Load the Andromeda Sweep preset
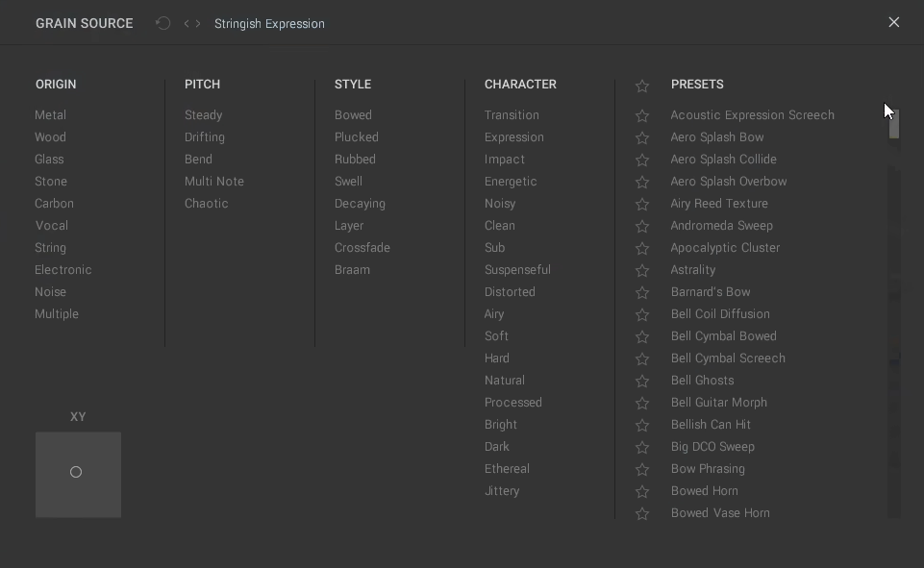 [724, 226]
